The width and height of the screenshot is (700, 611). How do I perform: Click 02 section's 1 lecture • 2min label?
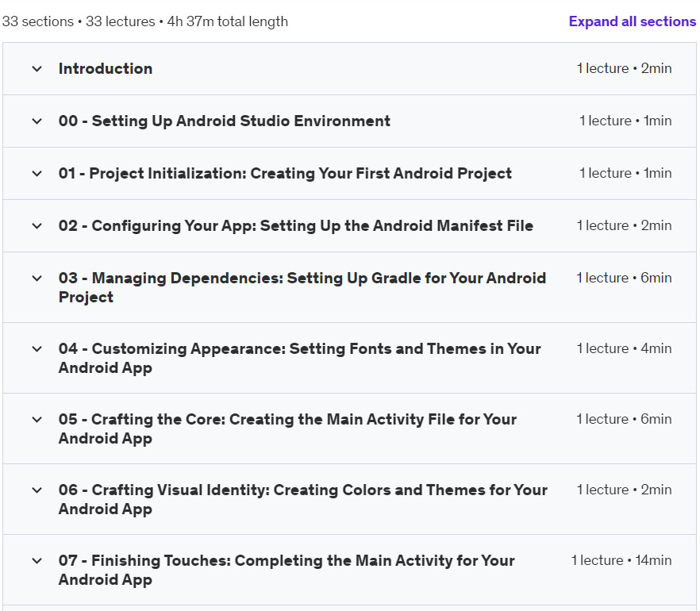(x=624, y=225)
